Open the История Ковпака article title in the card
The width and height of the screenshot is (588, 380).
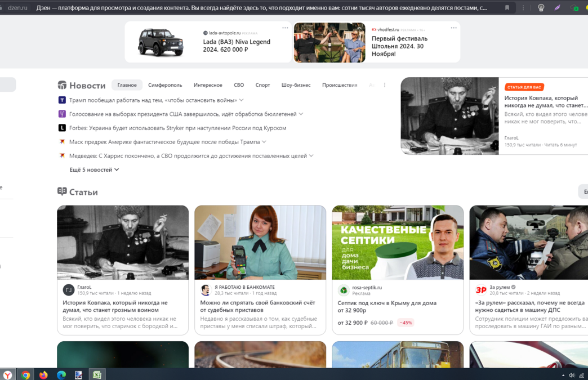[115, 306]
